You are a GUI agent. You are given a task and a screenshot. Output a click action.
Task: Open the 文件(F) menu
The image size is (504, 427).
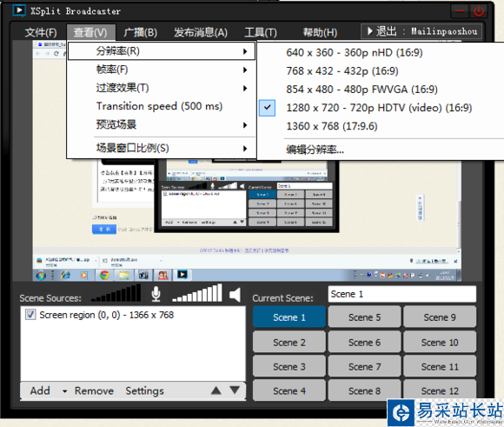coord(41,32)
